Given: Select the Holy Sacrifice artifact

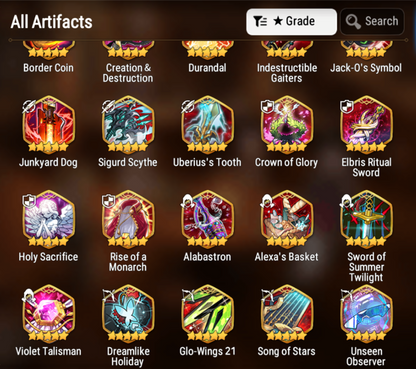Looking at the screenshot, I should pos(49,219).
